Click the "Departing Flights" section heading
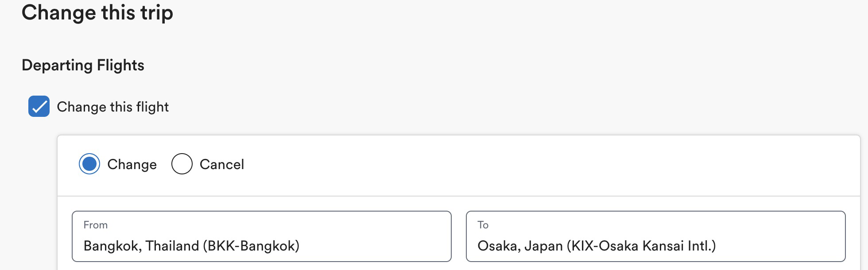The height and width of the screenshot is (270, 868). (83, 65)
